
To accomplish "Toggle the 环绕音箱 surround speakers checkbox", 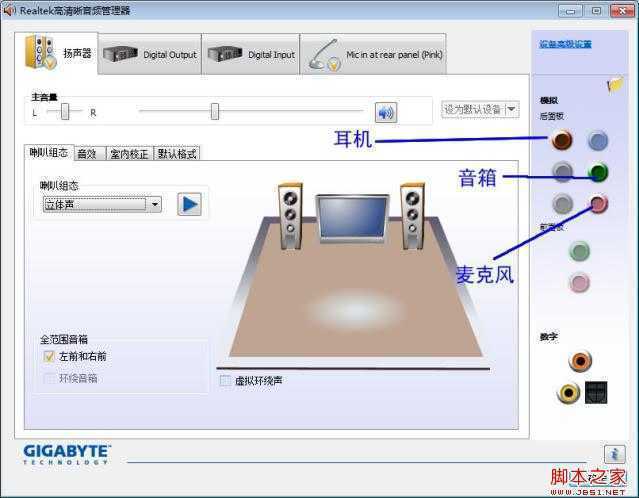I will (x=49, y=378).
